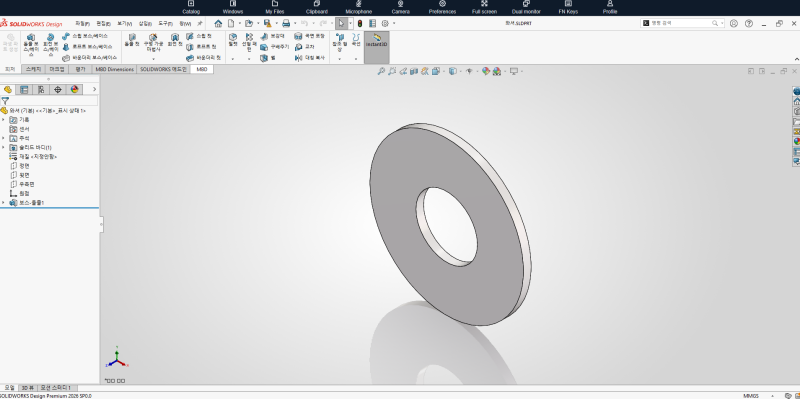This screenshot has width=800, height=399.
Task: Open Clipboard in remote toolbar
Action: pyautogui.click(x=317, y=7)
